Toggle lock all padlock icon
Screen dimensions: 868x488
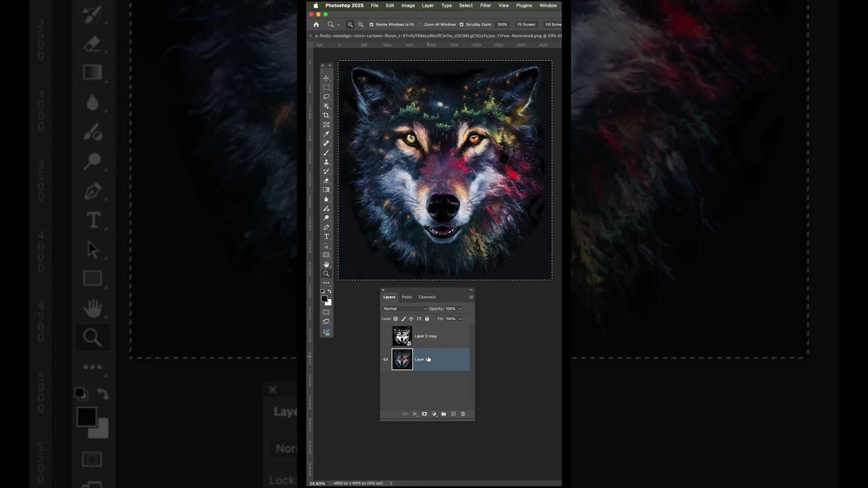tap(427, 319)
